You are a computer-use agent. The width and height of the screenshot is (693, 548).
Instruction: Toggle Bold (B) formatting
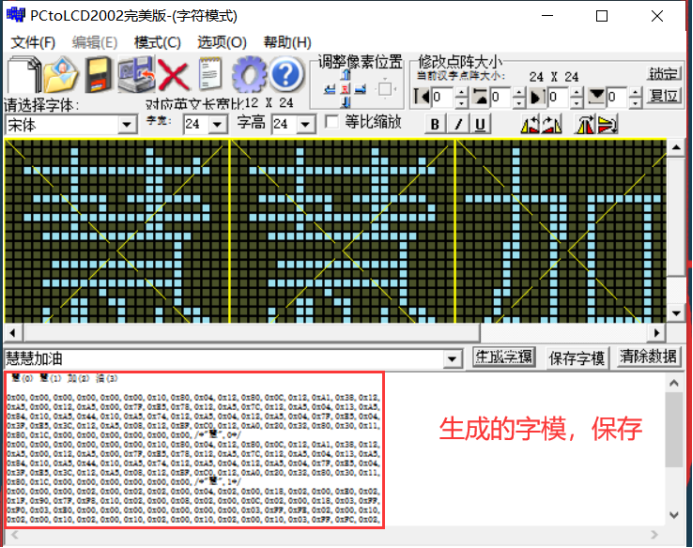coord(435,124)
